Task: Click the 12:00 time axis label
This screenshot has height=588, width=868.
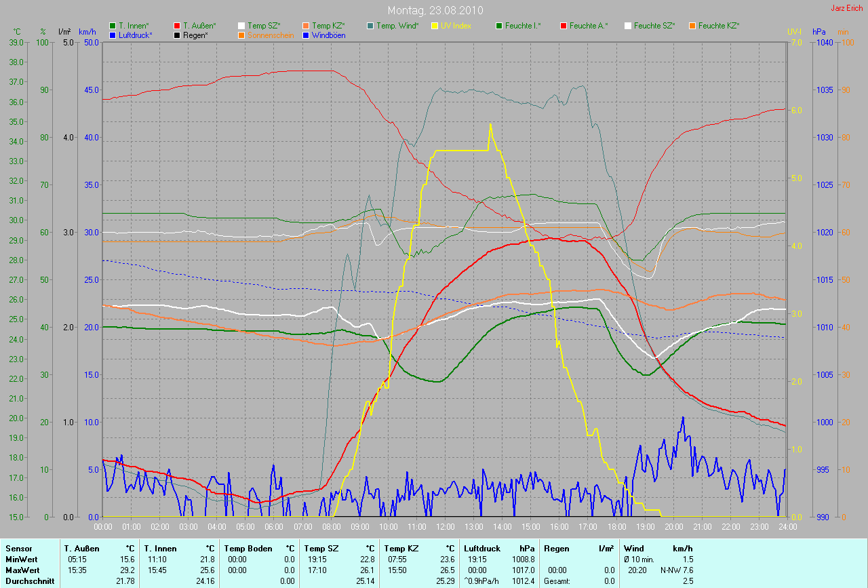Action: point(445,526)
